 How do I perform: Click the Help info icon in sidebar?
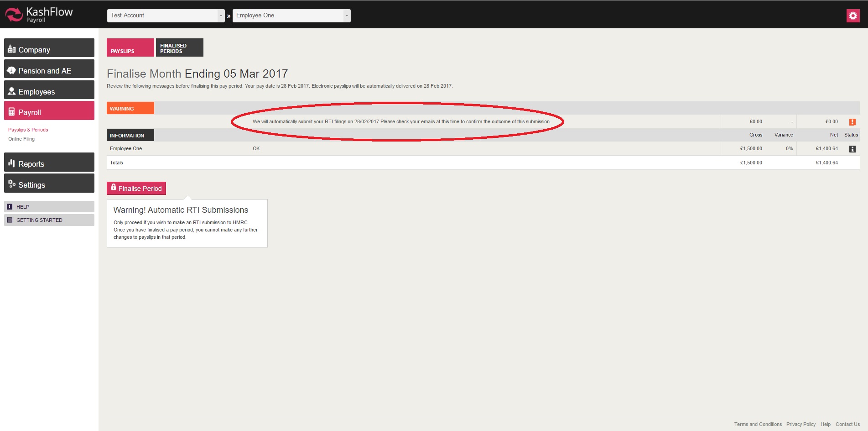(10, 207)
